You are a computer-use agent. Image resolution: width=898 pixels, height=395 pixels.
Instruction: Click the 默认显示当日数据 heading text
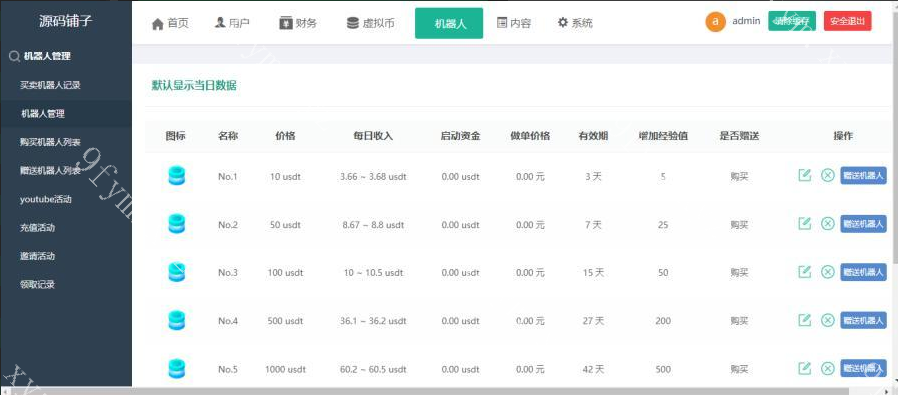194,86
